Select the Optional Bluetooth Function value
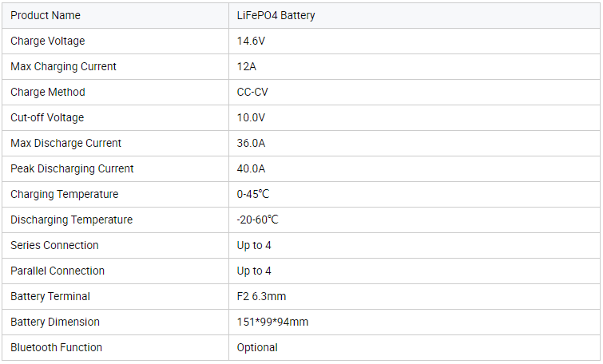Screen dimensions: 603x364 tap(257, 348)
